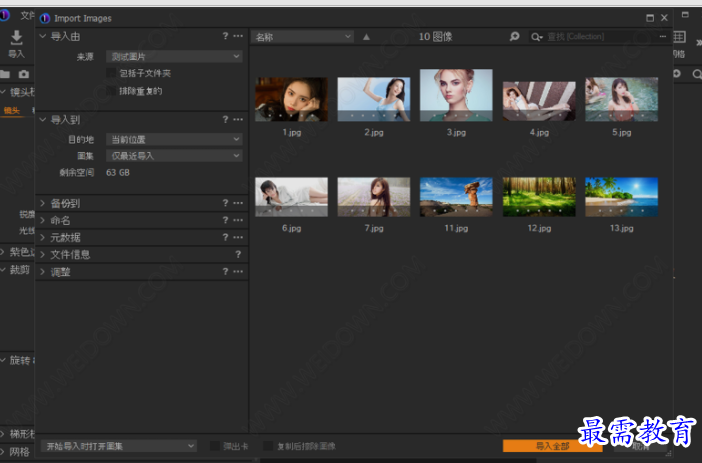
Task: Select thumbnail 4.jpg
Action: (539, 101)
